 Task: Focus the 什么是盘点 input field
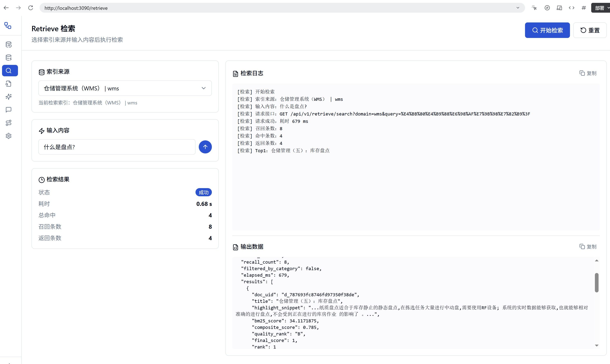[x=117, y=147]
